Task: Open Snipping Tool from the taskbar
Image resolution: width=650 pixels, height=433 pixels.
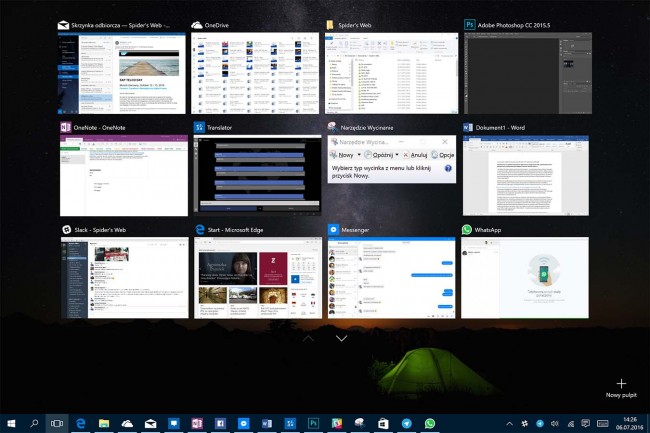Action: tap(359, 423)
